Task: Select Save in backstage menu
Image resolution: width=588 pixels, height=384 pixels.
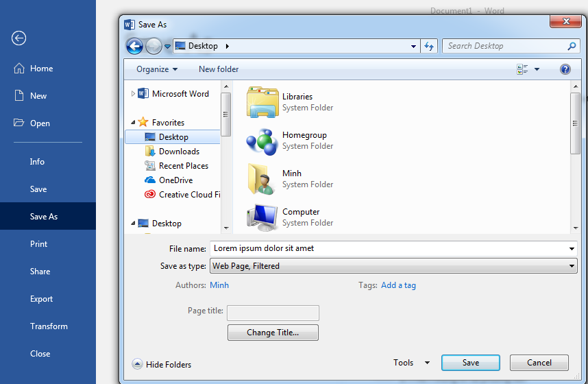Action: pos(38,189)
